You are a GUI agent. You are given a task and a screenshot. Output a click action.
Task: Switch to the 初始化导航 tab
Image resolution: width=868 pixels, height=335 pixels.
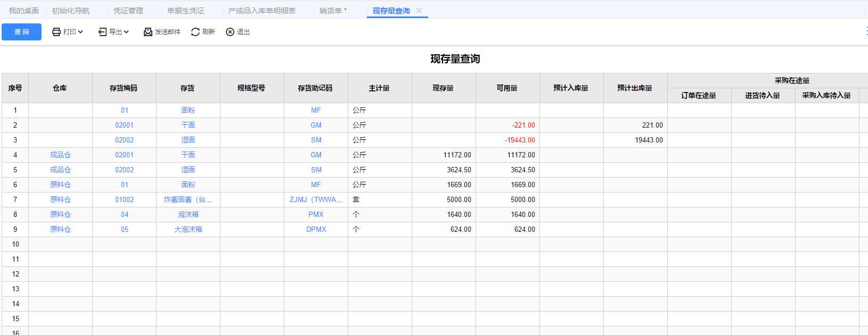(71, 11)
